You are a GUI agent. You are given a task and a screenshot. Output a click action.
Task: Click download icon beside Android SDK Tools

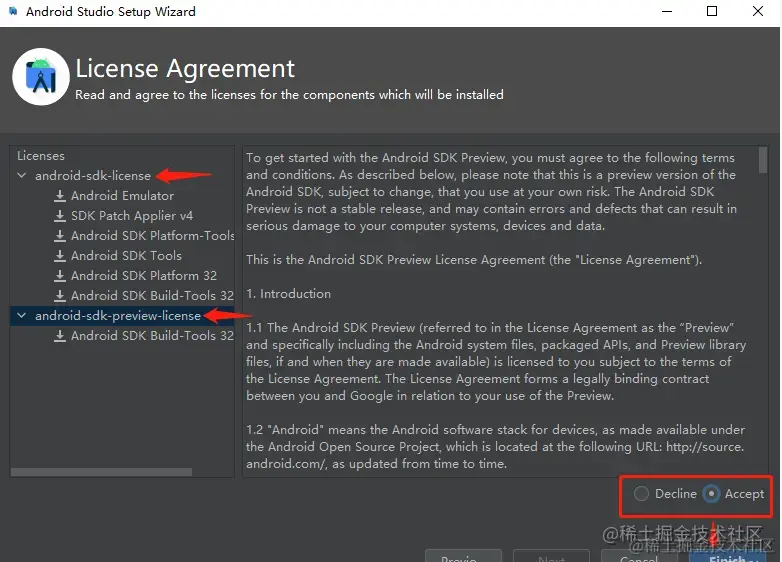[60, 255]
